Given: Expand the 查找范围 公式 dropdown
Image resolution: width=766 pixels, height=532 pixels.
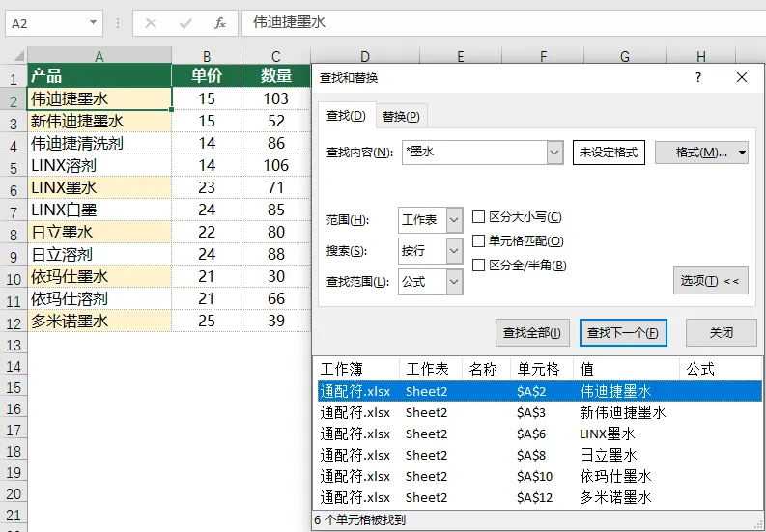Looking at the screenshot, I should pyautogui.click(x=454, y=282).
